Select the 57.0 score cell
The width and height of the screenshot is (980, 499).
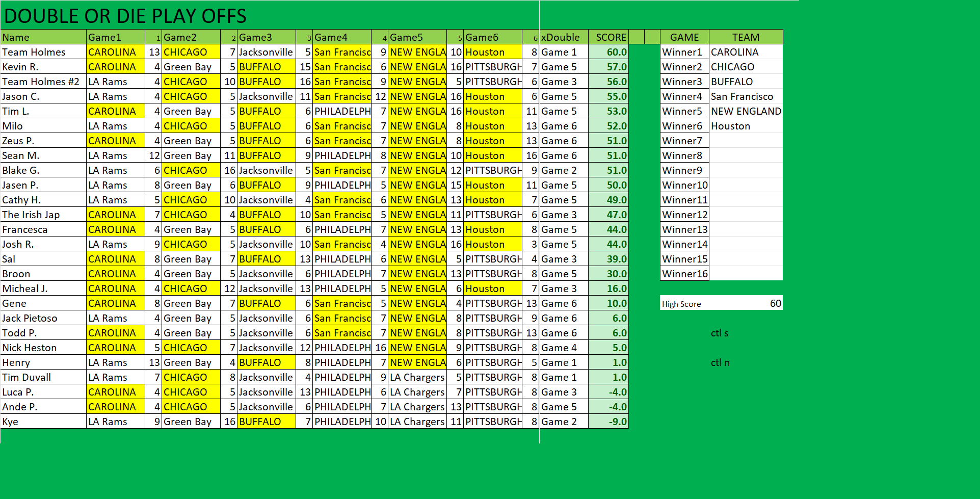608,67
